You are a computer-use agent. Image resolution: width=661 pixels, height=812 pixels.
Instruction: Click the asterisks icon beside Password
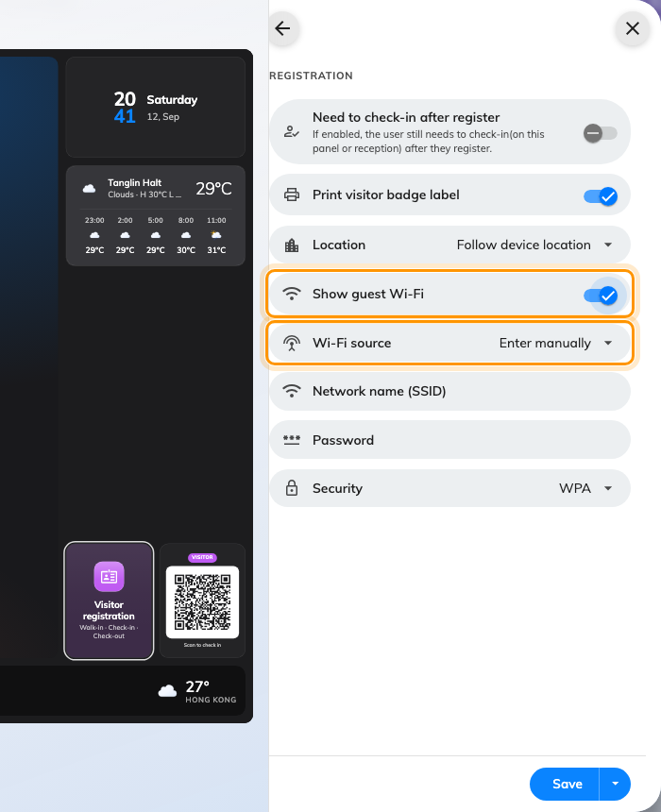pos(292,440)
